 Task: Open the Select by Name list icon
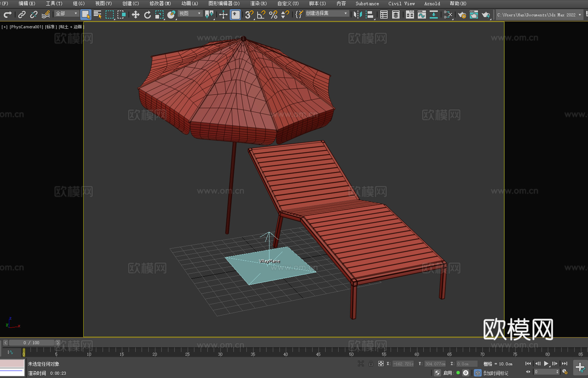point(98,14)
